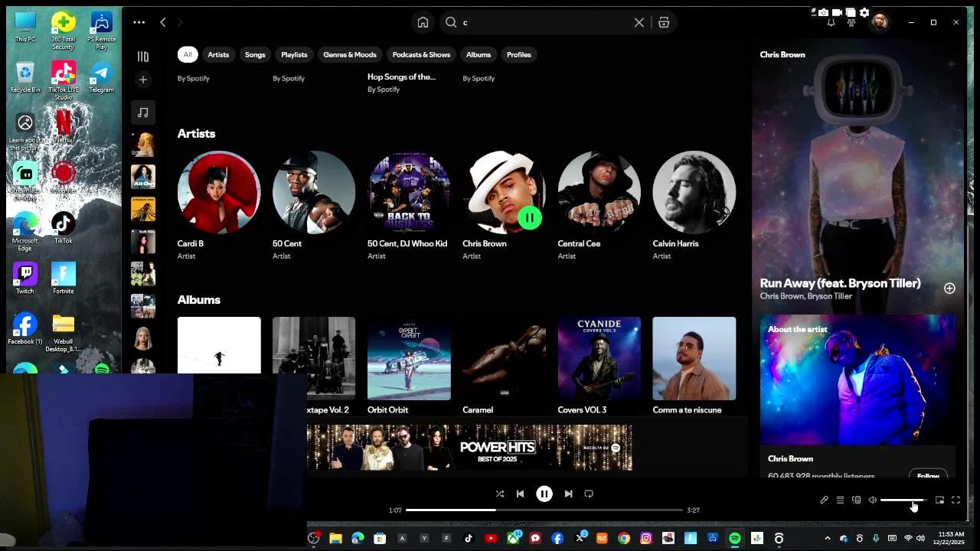Seek on the song progress bar
980x551 pixels.
(544, 510)
